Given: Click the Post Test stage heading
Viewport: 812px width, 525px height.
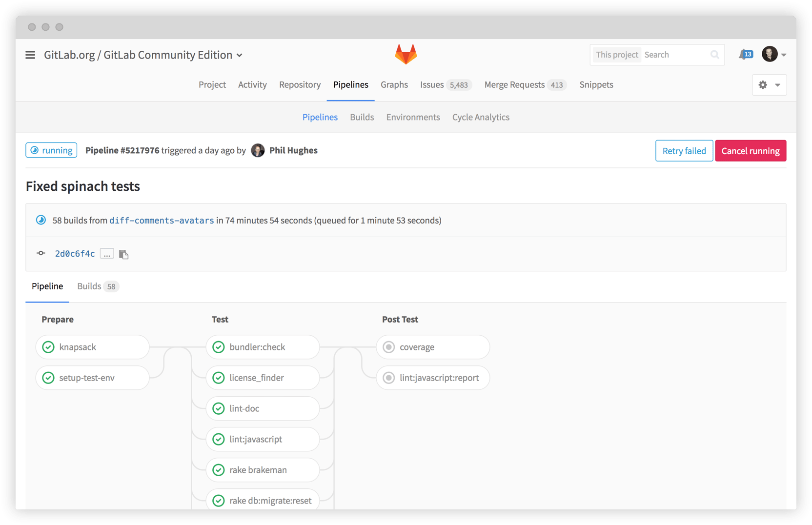Looking at the screenshot, I should point(400,319).
